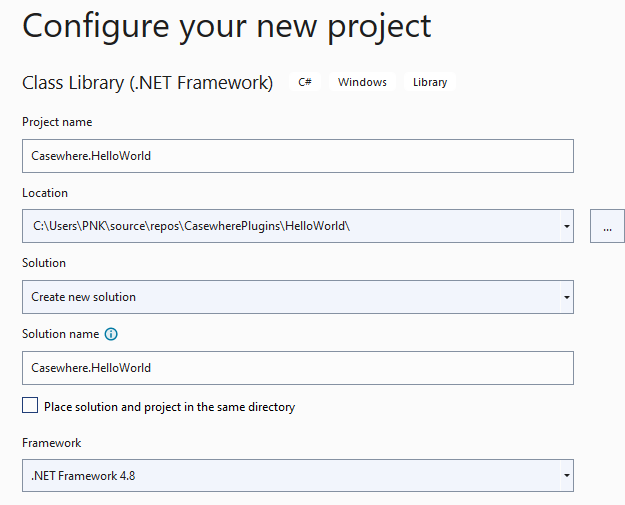Open the browse location ellipsis button
625x505 pixels.
pos(607,226)
